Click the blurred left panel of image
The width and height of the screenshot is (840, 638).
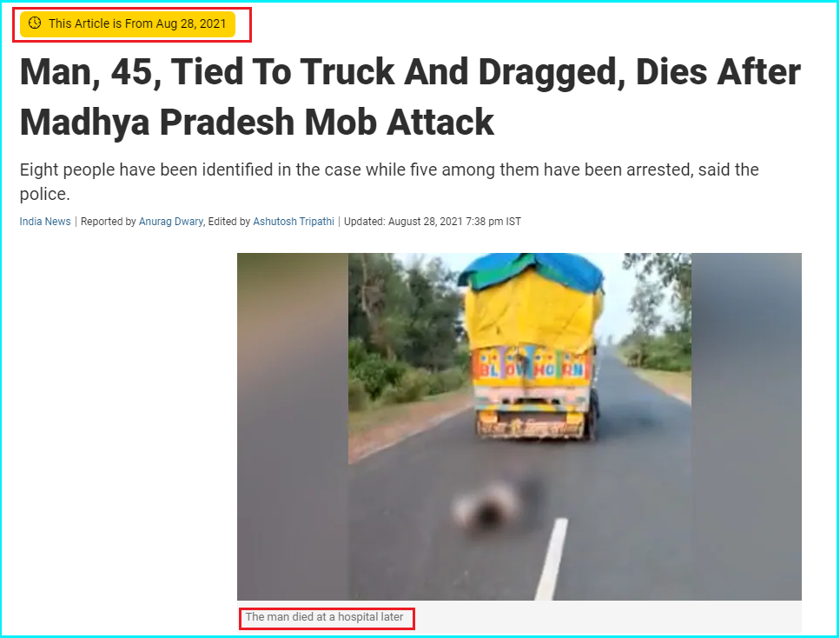[x=293, y=427]
